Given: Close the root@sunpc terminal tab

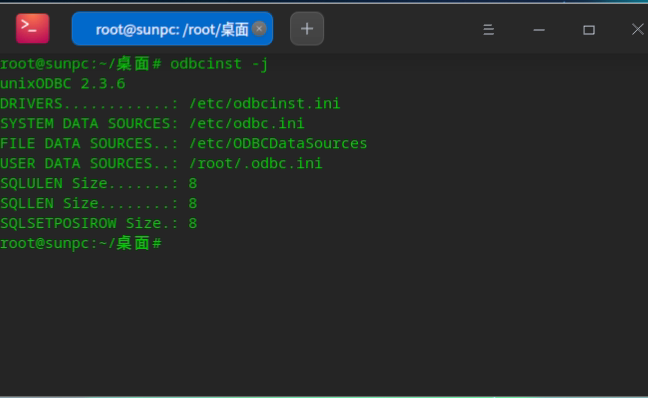Looking at the screenshot, I should pos(259,29).
